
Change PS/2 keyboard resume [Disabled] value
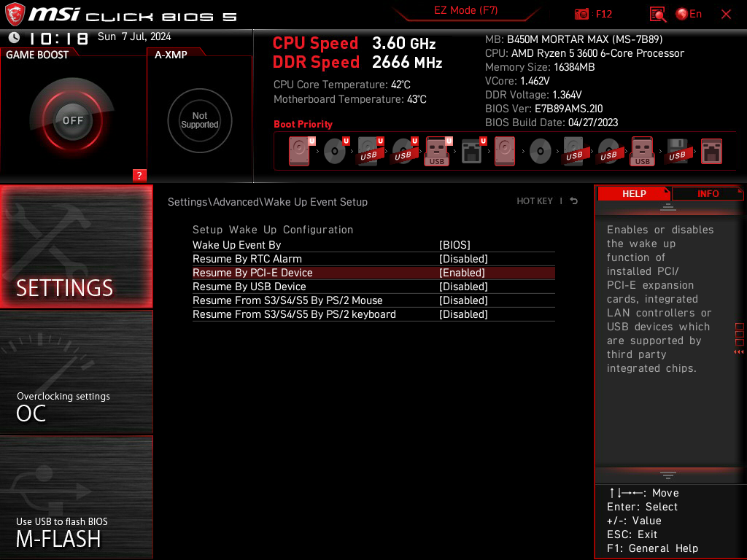[x=463, y=314]
